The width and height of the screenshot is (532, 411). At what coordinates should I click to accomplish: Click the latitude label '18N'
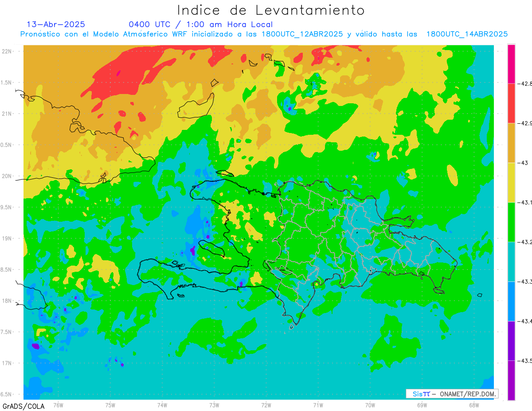pyautogui.click(x=8, y=301)
